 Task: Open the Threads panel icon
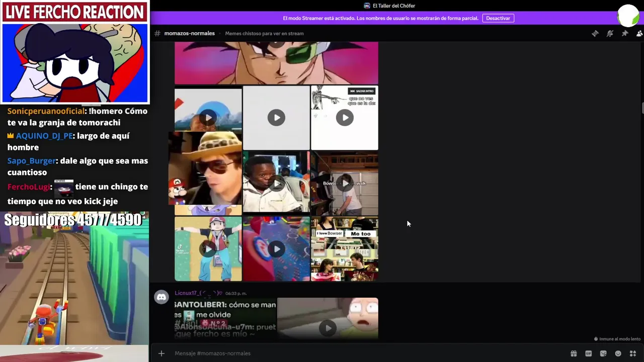595,33
